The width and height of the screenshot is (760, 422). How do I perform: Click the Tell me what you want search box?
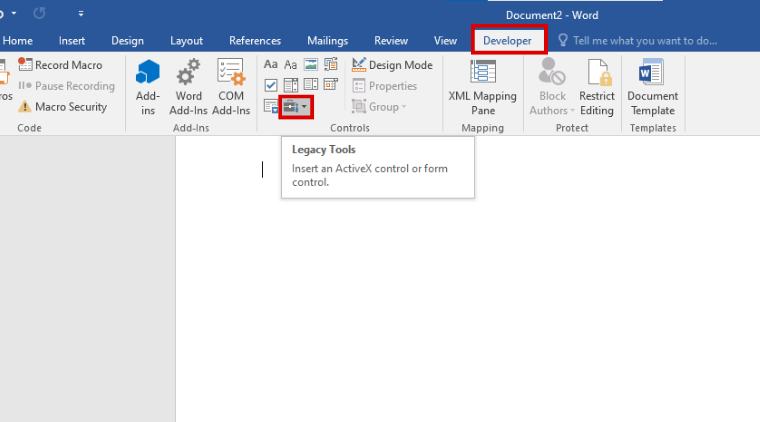point(637,41)
